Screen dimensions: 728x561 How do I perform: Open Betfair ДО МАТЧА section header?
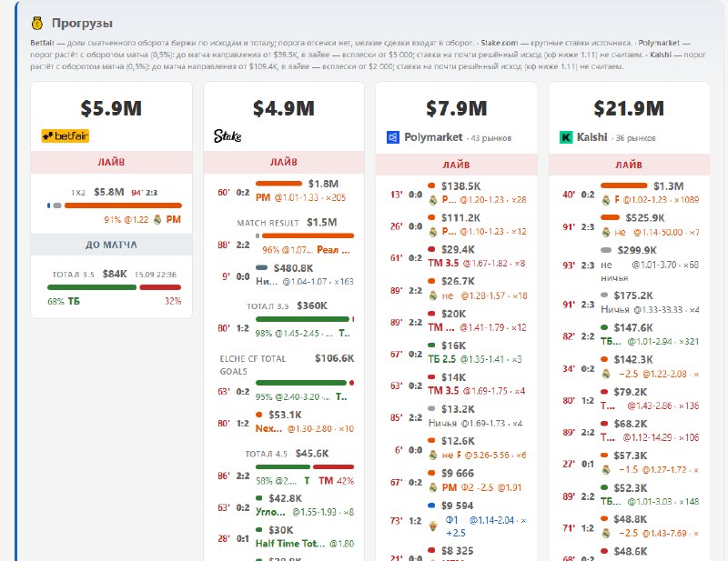111,245
